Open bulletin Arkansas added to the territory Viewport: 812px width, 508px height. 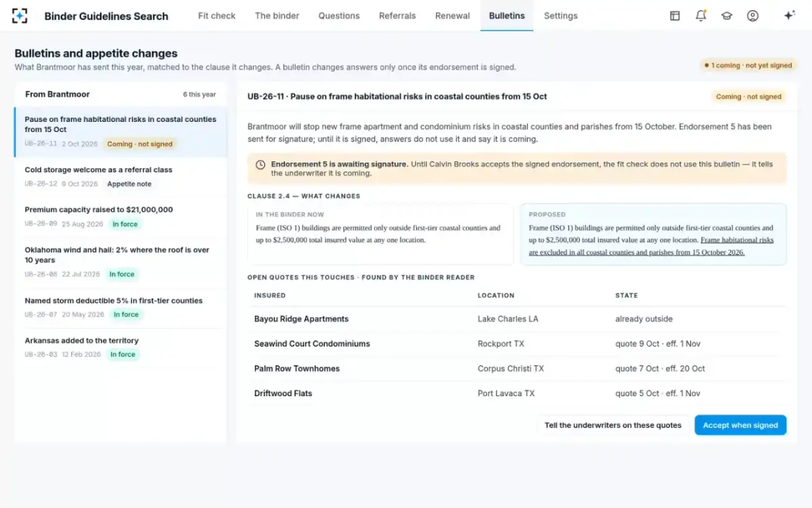[120, 347]
